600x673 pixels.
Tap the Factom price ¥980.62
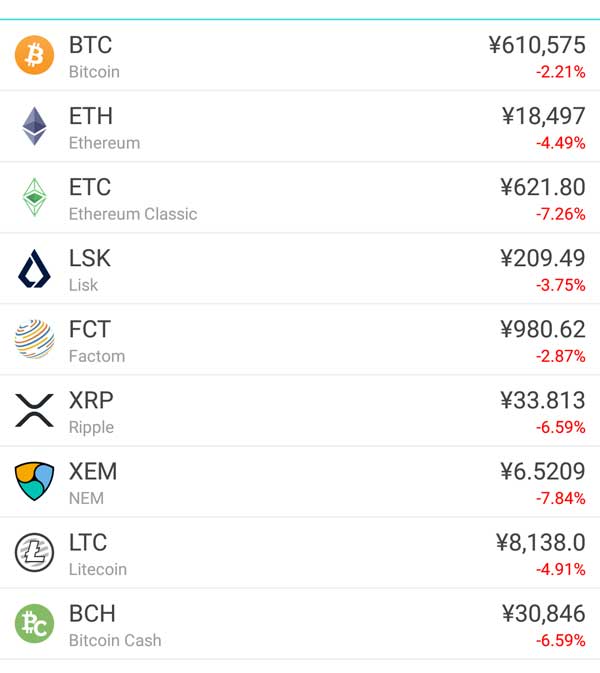543,329
